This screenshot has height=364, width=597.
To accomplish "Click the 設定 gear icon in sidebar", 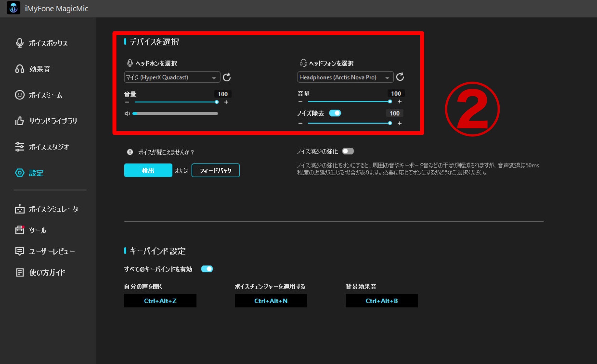I will coord(20,173).
